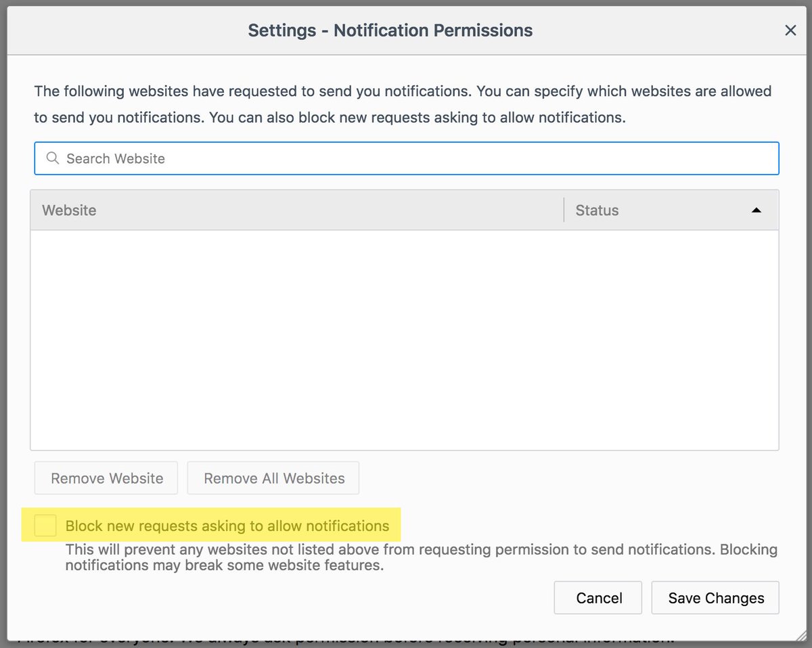Toggle the Status sort arrow
This screenshot has width=812, height=648.
click(756, 210)
